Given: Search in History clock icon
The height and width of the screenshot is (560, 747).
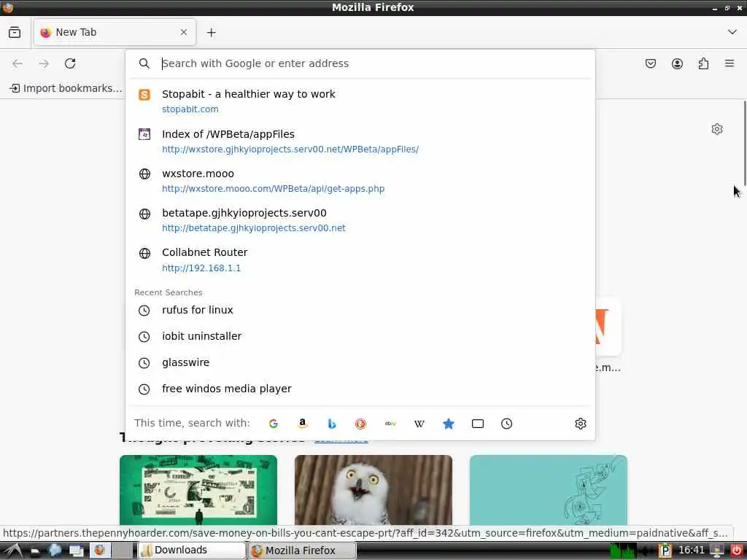Looking at the screenshot, I should (506, 424).
